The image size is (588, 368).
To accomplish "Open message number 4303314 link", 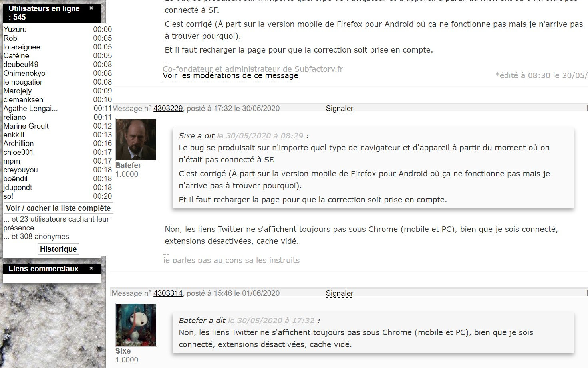I will (x=168, y=293).
